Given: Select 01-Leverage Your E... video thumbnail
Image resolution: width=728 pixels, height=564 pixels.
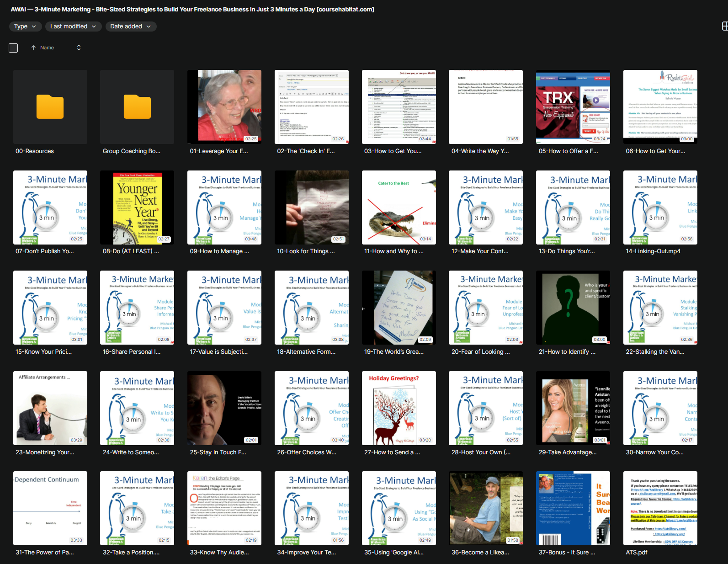Looking at the screenshot, I should point(224,106).
